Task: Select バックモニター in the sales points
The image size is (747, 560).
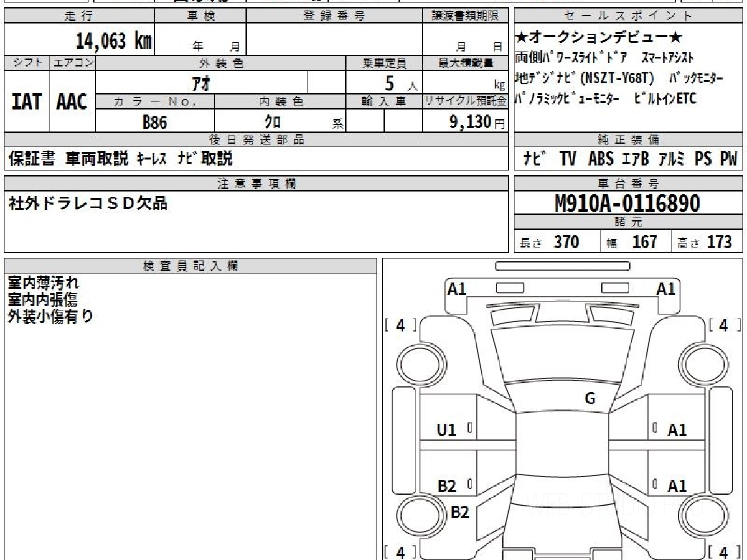Action: tap(696, 78)
